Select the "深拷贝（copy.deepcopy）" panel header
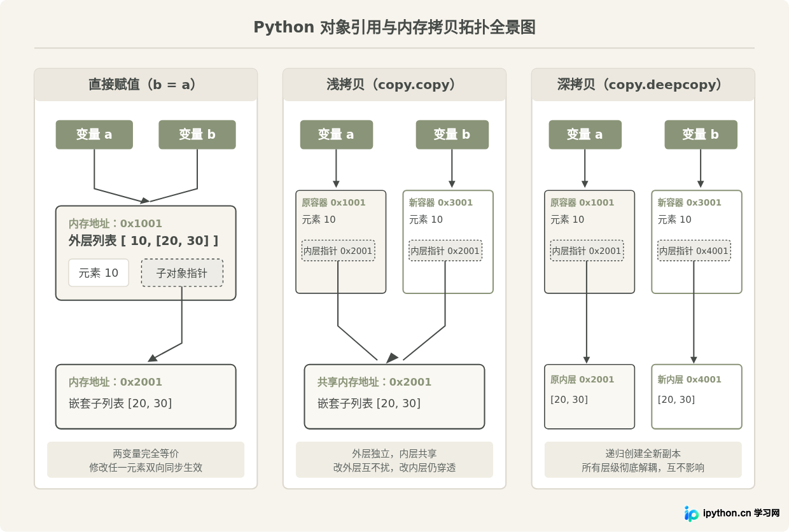789x532 pixels. [x=643, y=85]
